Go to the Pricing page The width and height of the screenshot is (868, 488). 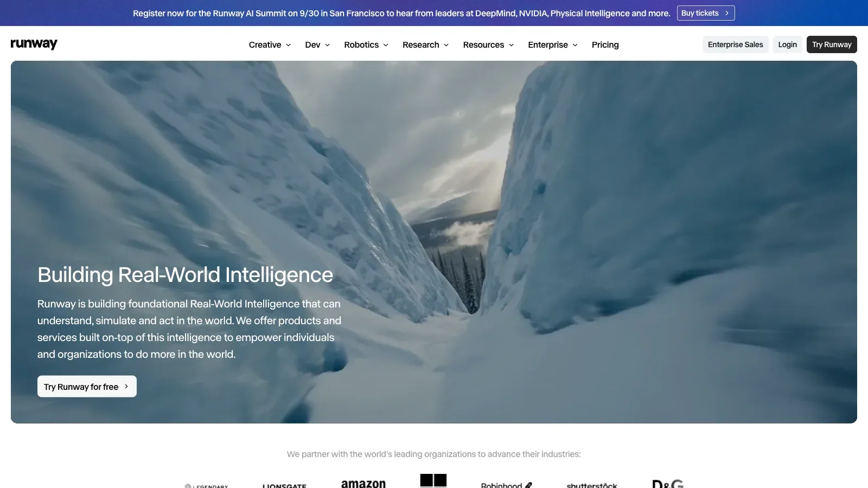[x=605, y=44]
